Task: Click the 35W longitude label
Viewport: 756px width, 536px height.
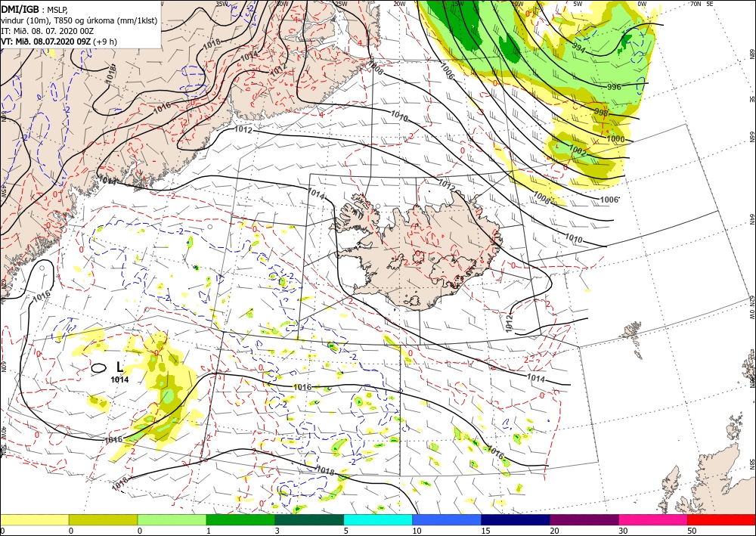Action: pos(222,4)
